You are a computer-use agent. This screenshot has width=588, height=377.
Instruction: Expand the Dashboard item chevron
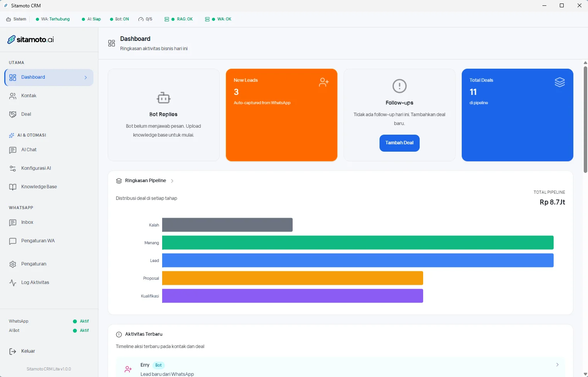(86, 78)
